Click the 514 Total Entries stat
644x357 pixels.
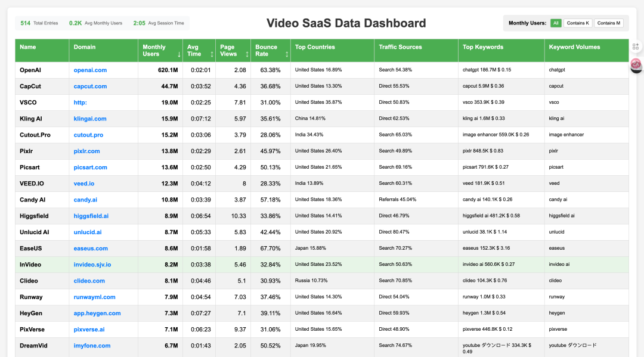point(39,23)
